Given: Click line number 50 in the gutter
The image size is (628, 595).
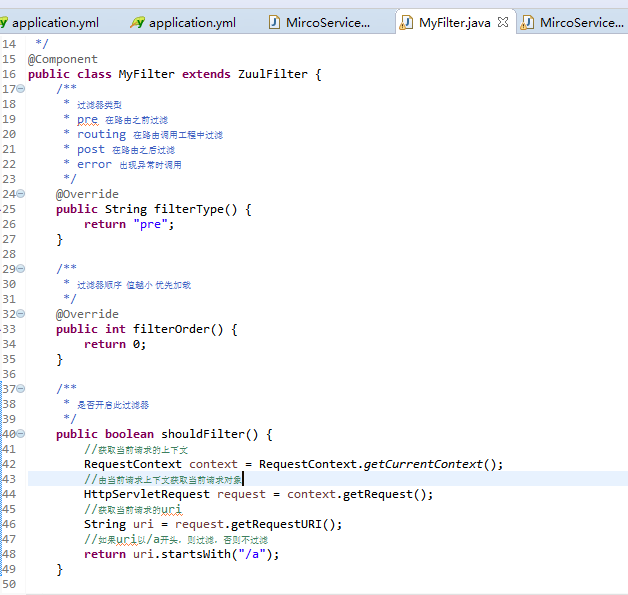Looking at the screenshot, I should tap(9, 585).
